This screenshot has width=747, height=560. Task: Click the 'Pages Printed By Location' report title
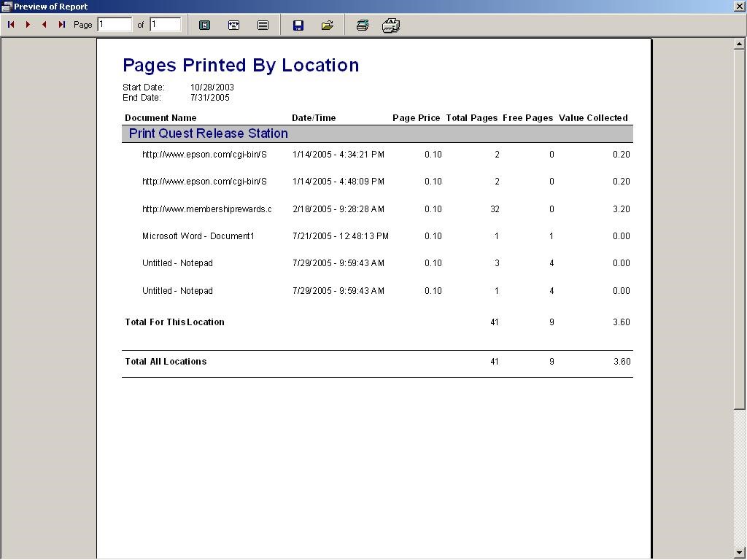pos(241,65)
